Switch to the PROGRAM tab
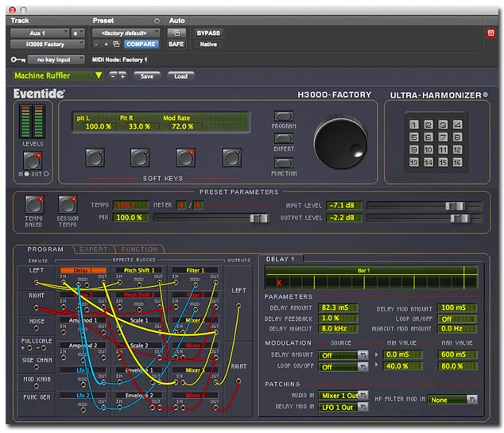The image size is (504, 433). (x=45, y=249)
